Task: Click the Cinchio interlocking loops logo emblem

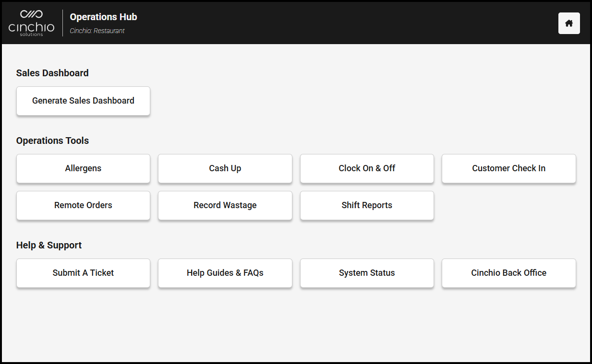Action: (31, 14)
